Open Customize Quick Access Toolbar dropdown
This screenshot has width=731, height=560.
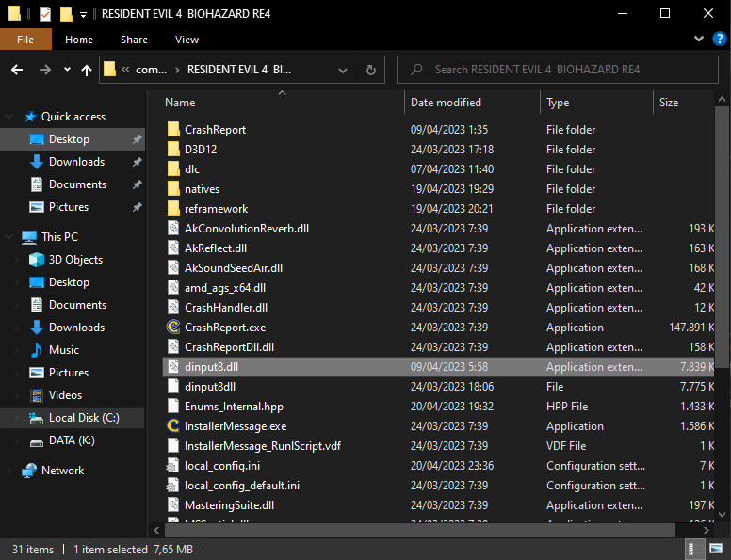tap(83, 15)
